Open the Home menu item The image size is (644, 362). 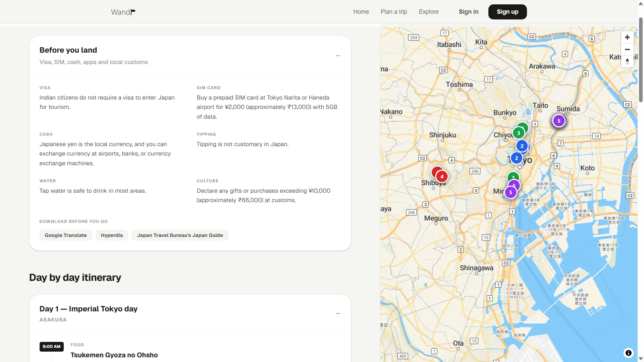[361, 12]
